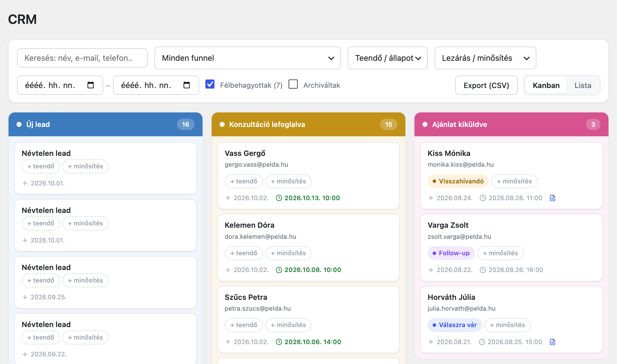The width and height of the screenshot is (617, 364).
Task: Open the Horváth Júlia lead card
Action: point(511,320)
